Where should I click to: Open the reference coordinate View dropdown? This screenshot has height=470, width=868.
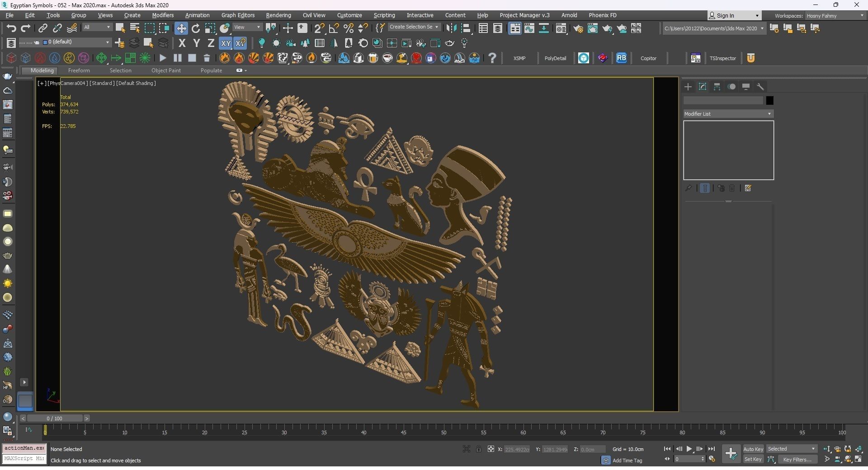247,27
